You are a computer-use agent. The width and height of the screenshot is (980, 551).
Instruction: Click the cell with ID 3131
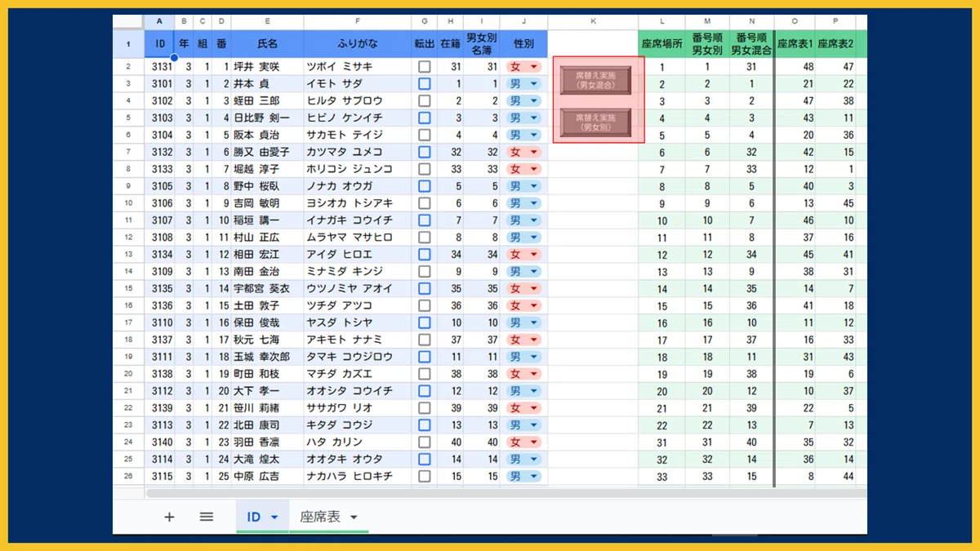tap(159, 67)
